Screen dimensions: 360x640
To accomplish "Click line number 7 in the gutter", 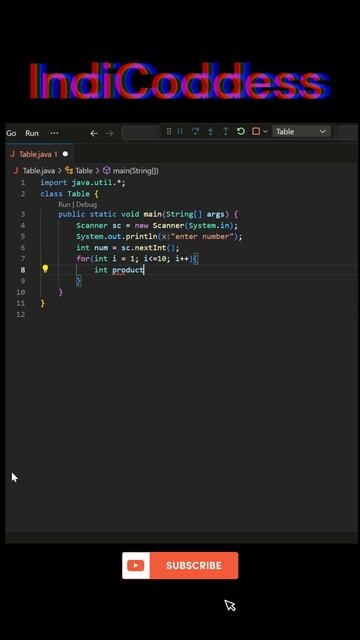I will coord(22,259).
